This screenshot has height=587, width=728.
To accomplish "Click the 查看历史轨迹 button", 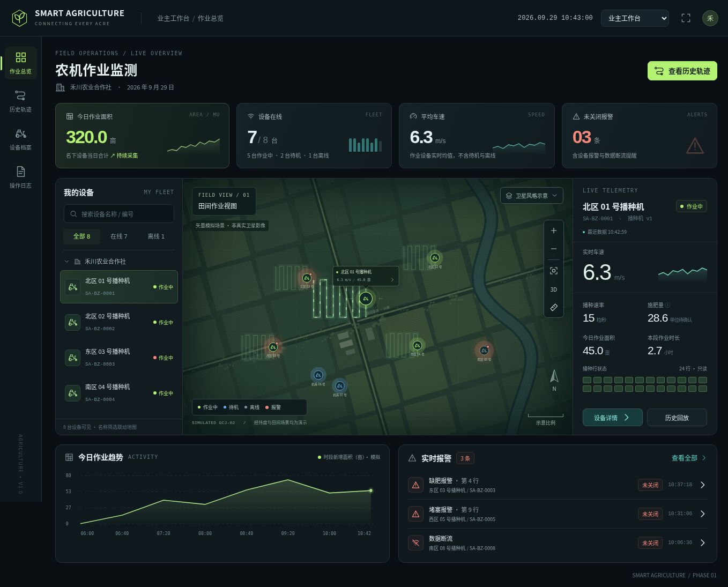I will coord(682,71).
